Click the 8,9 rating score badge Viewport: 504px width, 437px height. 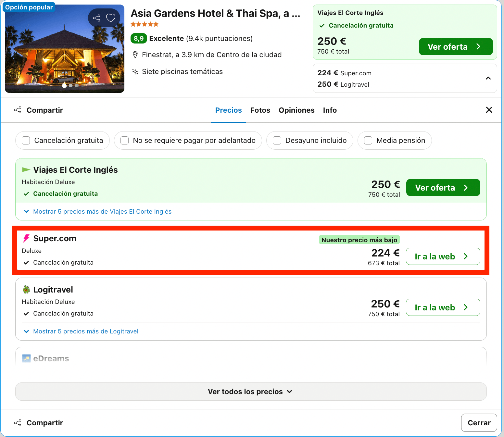click(139, 39)
